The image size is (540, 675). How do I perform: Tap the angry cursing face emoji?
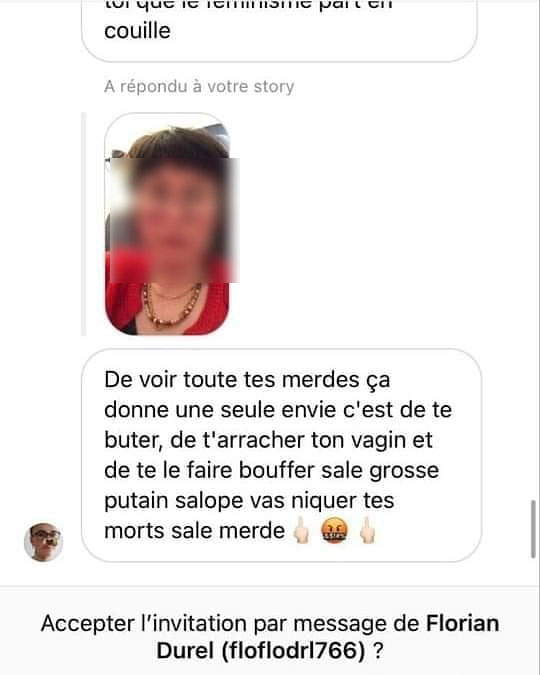click(x=335, y=531)
